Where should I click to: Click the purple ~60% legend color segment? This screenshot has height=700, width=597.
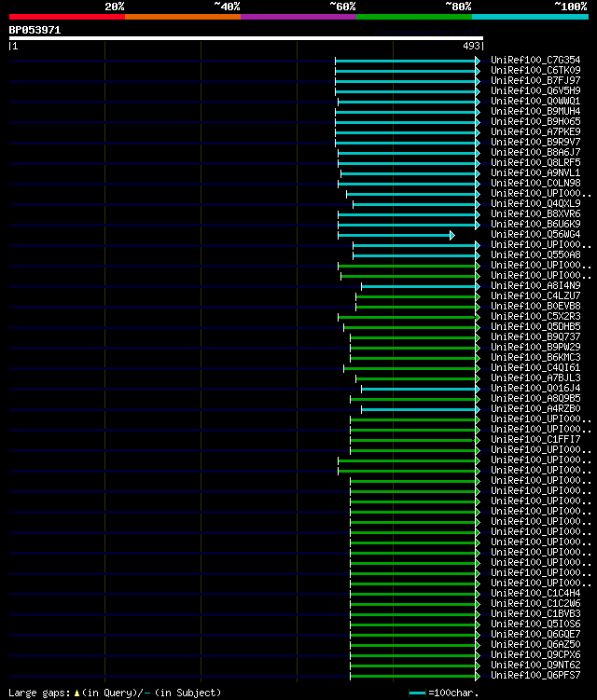coord(298,17)
